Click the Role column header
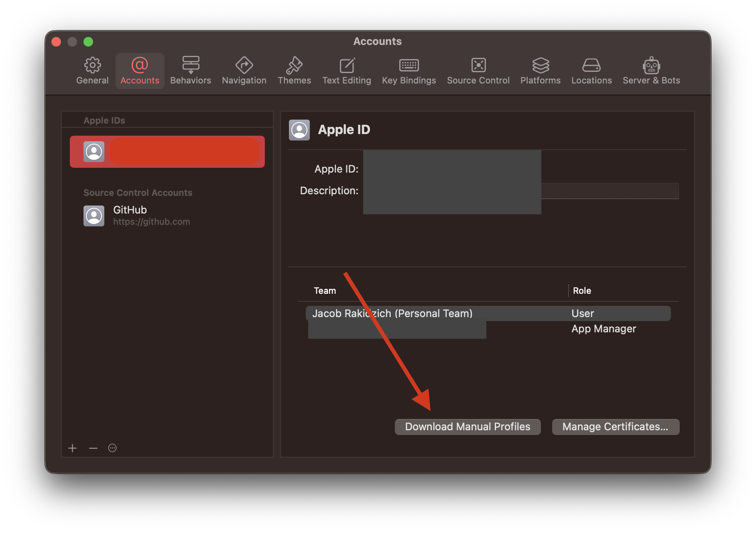Screen dimensions: 756x533 pyautogui.click(x=582, y=291)
